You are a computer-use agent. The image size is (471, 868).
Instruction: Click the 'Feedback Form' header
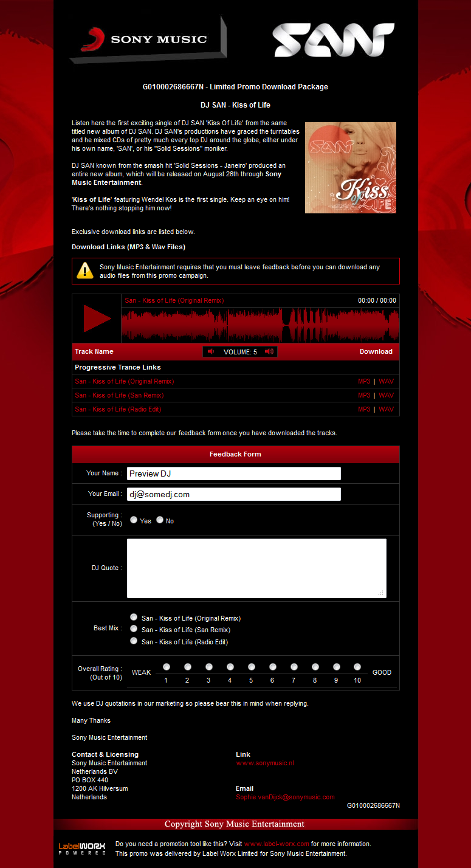point(236,454)
